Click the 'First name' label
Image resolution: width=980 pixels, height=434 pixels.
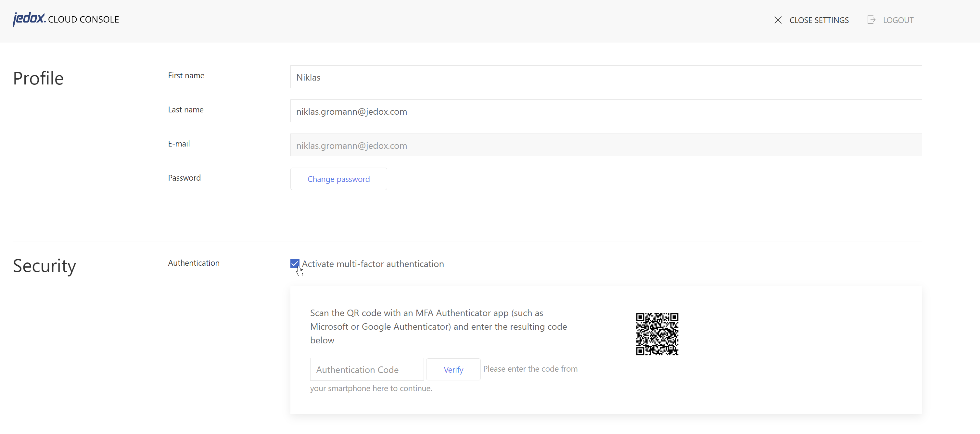186,76
